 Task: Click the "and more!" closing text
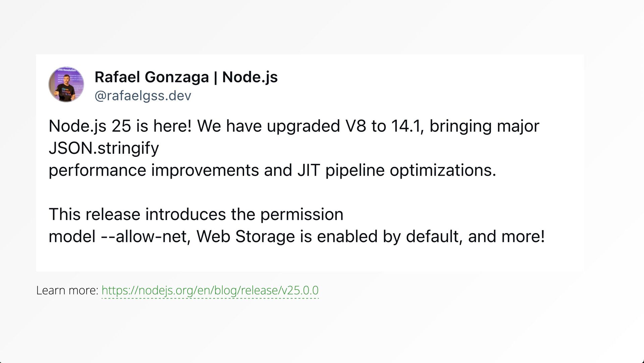506,236
